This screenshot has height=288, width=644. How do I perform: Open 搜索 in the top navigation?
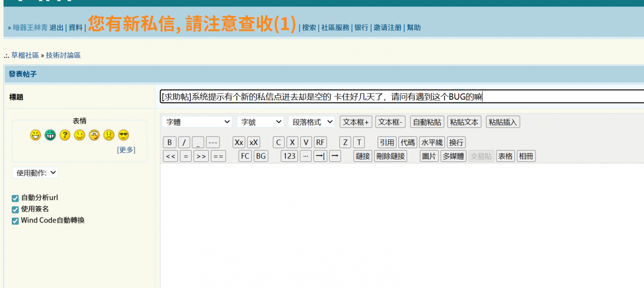(309, 28)
